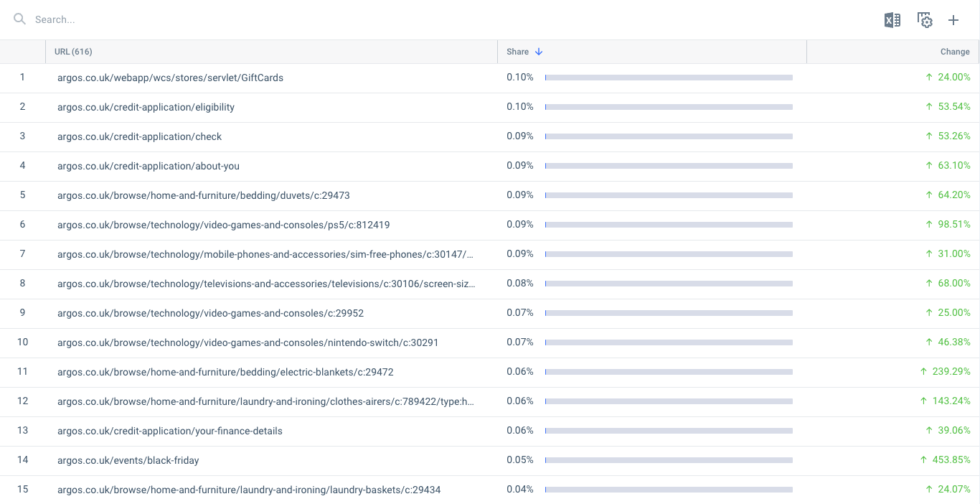The image size is (980, 504).
Task: Click the search magnifier icon
Action: tap(19, 19)
